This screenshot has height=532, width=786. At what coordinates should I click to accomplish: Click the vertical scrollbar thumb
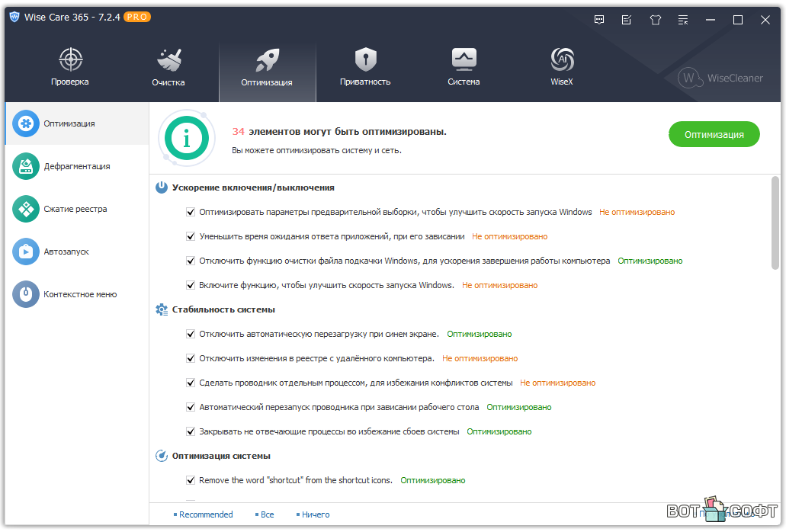pyautogui.click(x=775, y=223)
